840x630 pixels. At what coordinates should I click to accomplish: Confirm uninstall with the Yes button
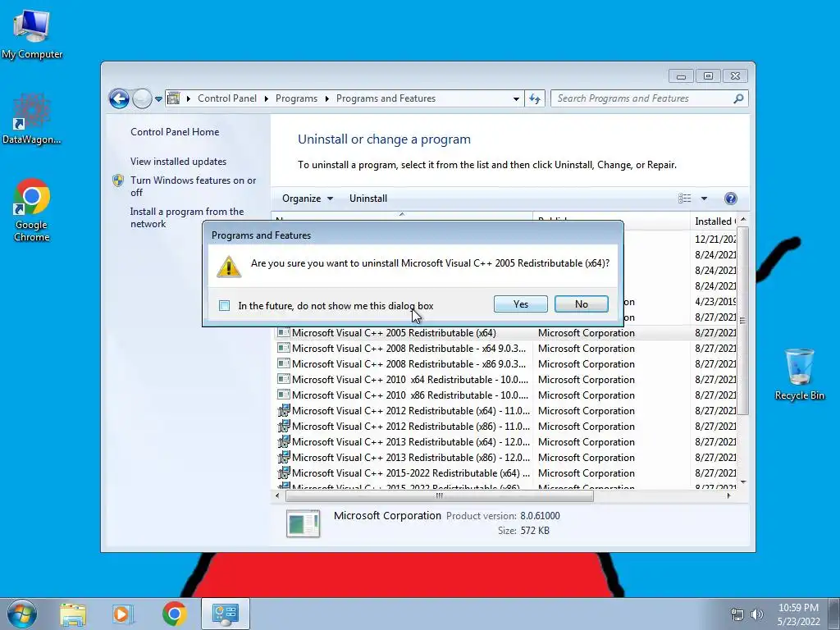(x=520, y=304)
